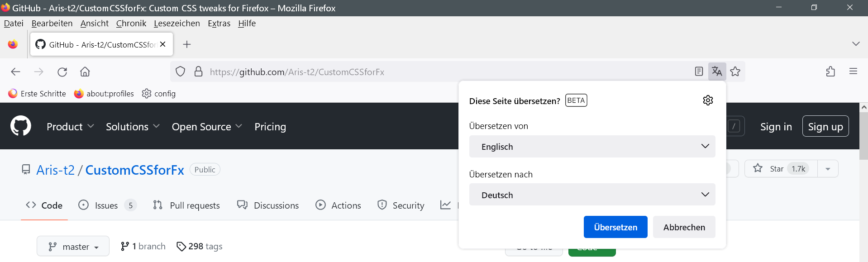This screenshot has height=262, width=868.
Task: Expand the Englisch source language dropdown
Action: (592, 147)
